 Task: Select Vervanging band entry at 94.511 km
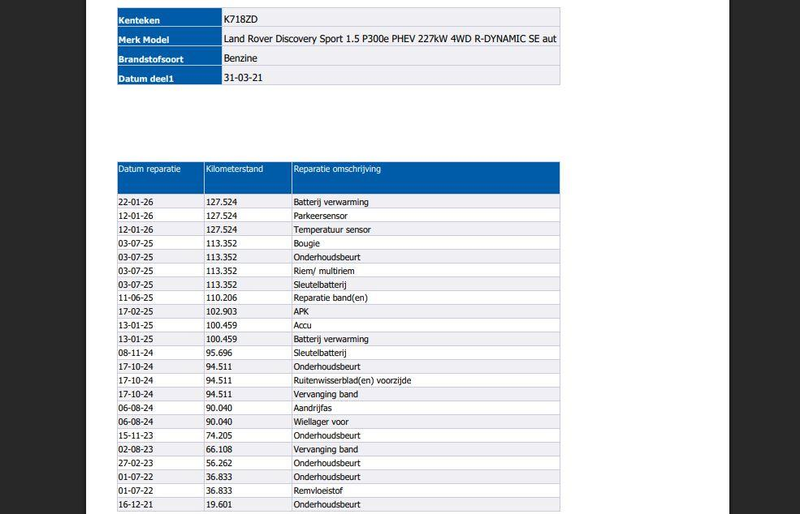326,394
